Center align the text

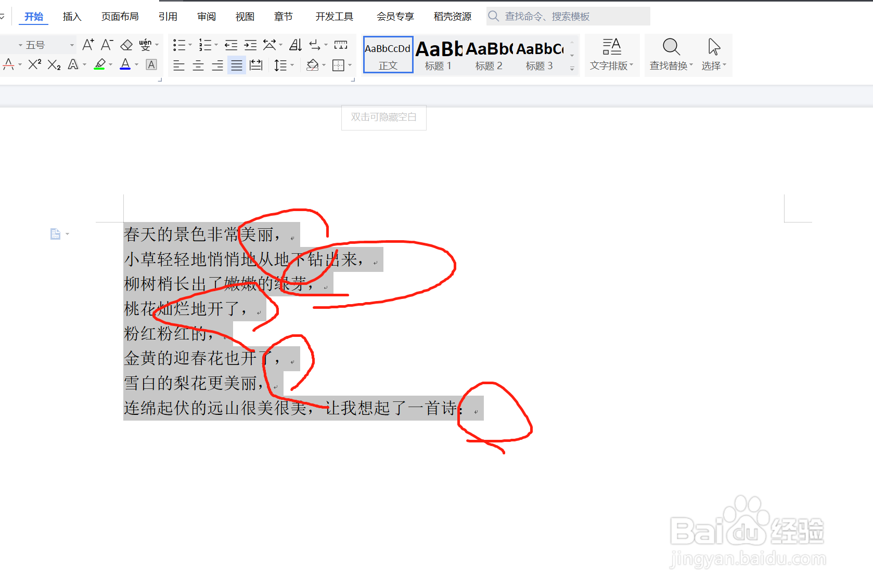(x=198, y=65)
